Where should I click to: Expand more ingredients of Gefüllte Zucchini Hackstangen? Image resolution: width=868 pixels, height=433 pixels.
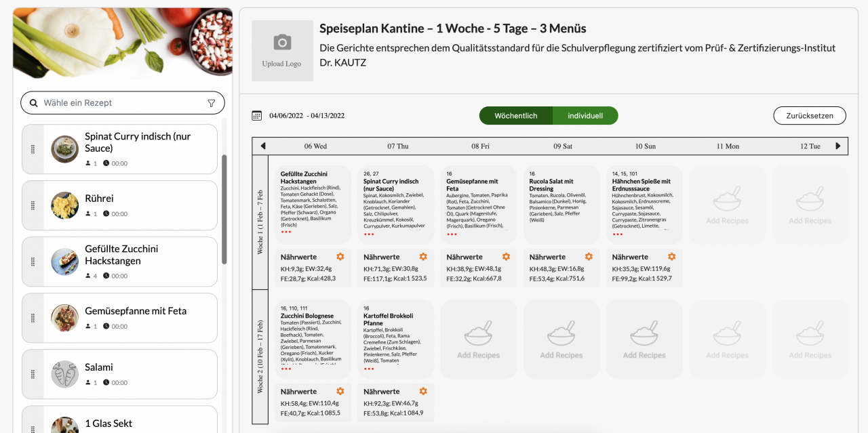point(285,232)
